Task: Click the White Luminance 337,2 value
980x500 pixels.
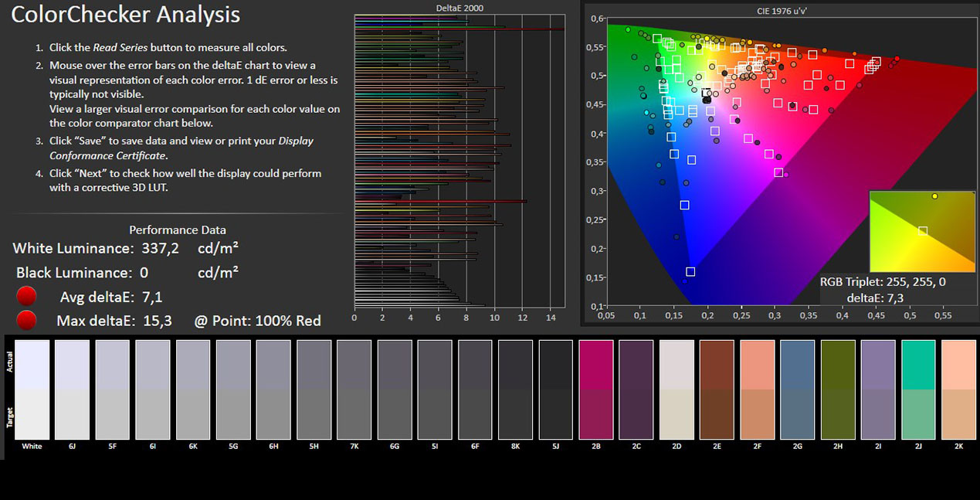Action: [161, 248]
